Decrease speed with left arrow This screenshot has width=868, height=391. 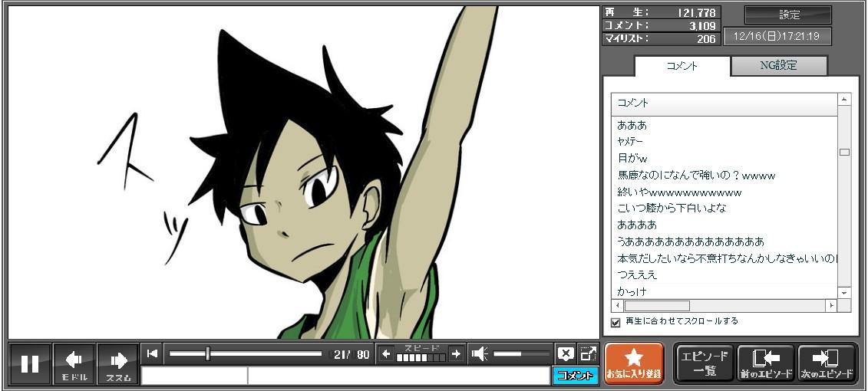[386, 353]
